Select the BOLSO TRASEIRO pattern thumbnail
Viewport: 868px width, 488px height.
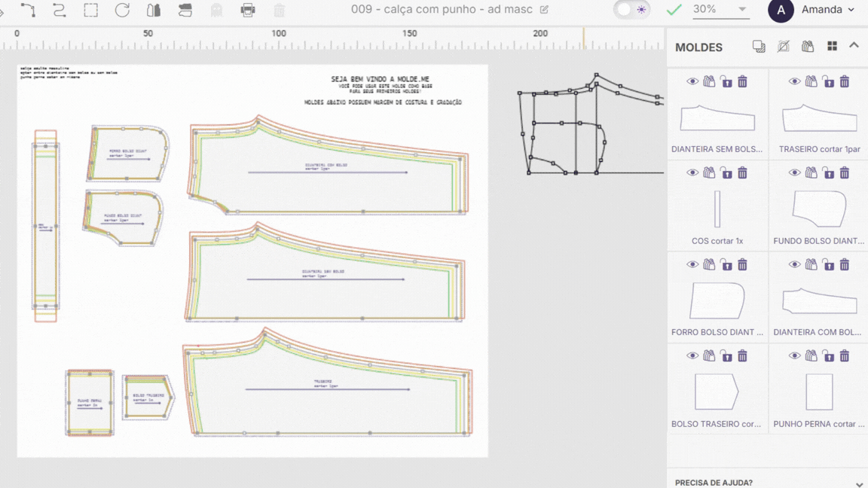(x=716, y=392)
